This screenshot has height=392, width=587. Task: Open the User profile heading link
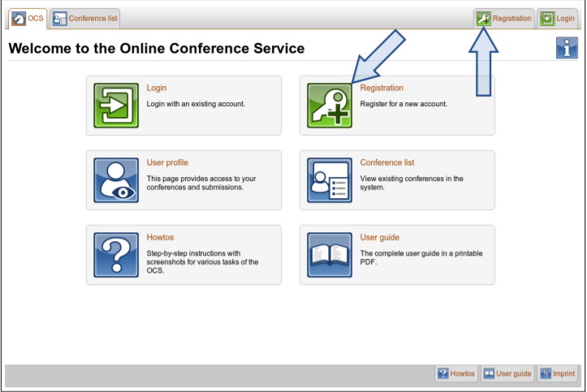(167, 162)
